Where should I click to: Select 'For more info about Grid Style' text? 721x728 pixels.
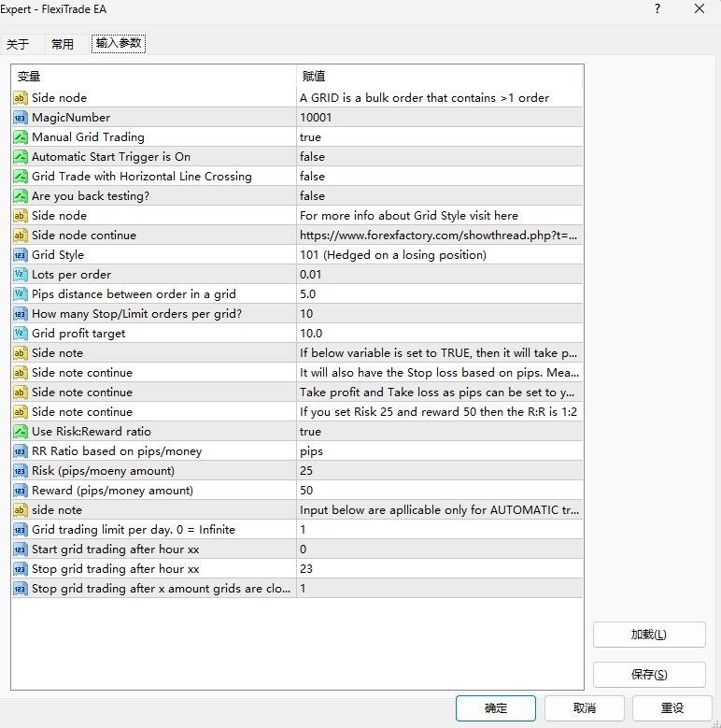tap(409, 216)
